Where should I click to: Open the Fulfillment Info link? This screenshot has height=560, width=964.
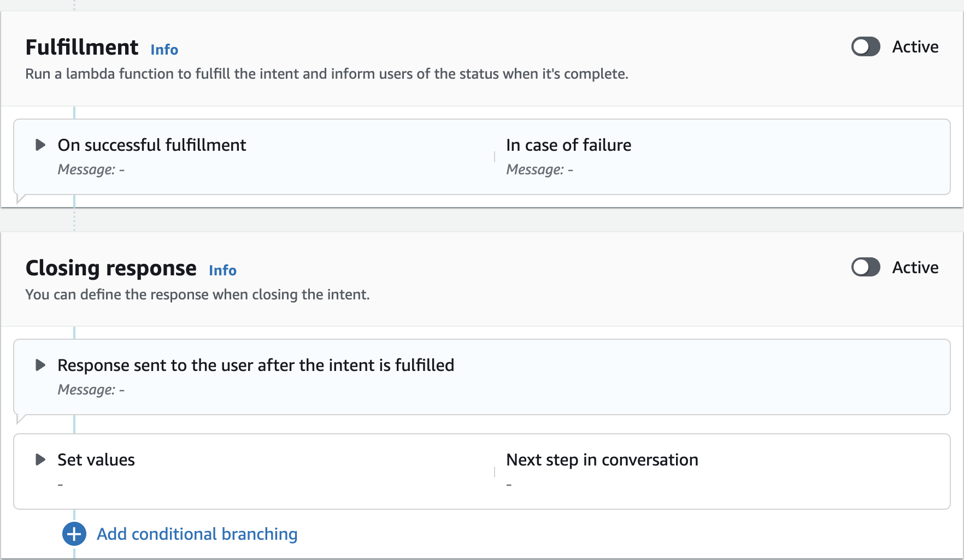coord(164,50)
